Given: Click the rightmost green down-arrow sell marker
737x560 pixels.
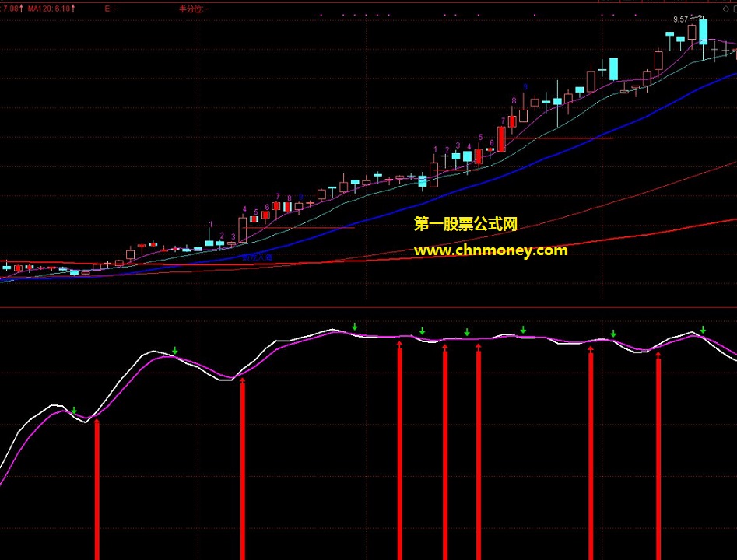Looking at the screenshot, I should pyautogui.click(x=703, y=330).
